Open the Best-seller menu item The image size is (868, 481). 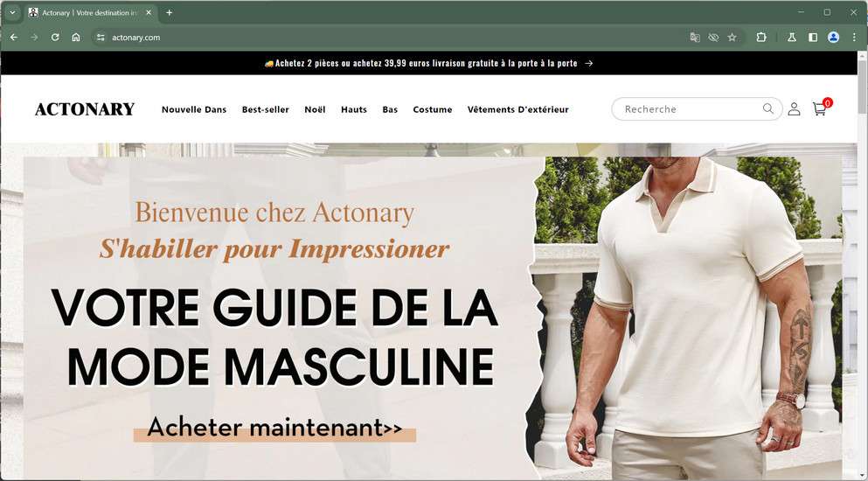pyautogui.click(x=265, y=109)
